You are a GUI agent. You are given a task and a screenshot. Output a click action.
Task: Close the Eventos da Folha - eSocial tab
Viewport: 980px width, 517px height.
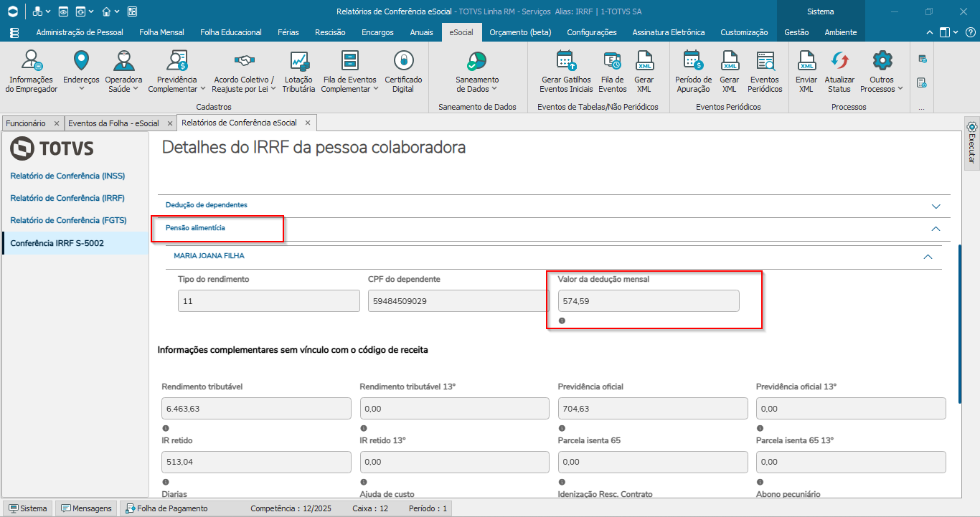pos(169,123)
